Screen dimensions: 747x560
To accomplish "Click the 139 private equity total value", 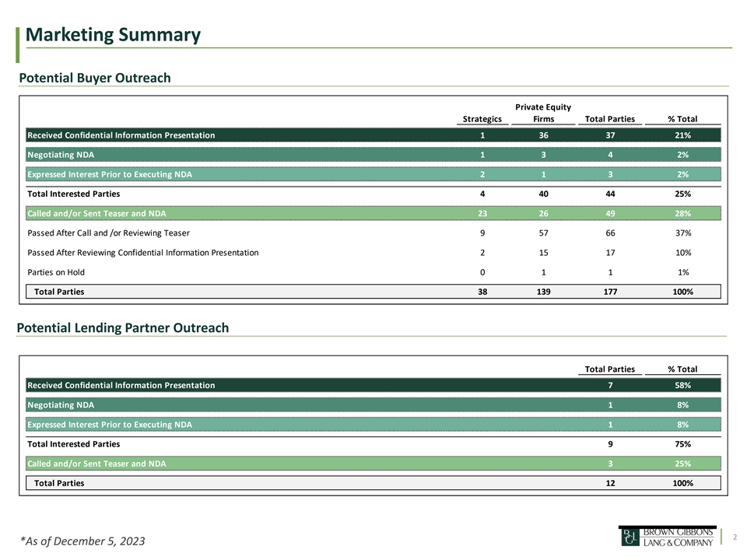I will [543, 292].
